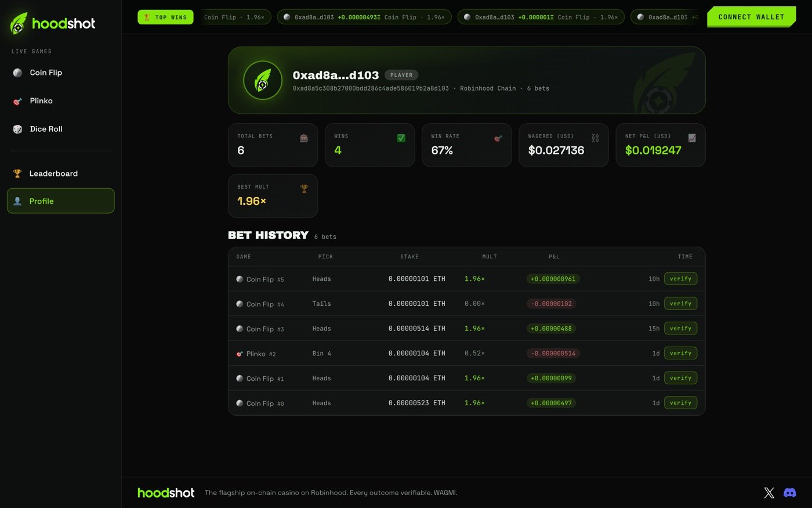Verify the Coin Flip #1 bet
812x508 pixels.
coord(680,378)
